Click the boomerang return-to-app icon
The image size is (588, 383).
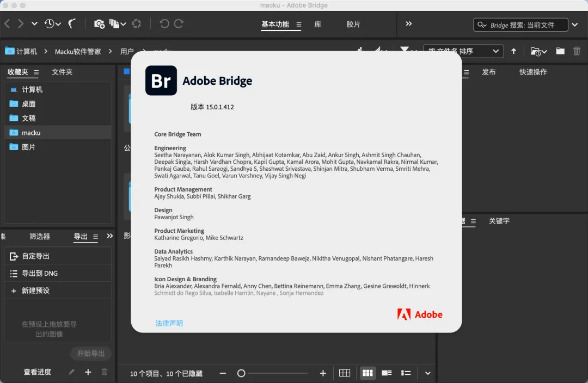(x=72, y=23)
